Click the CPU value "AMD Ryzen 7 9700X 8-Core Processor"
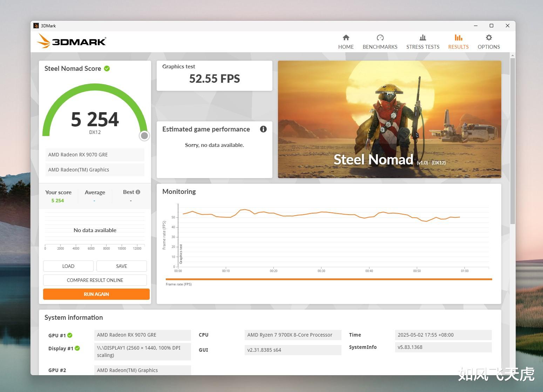 (293, 335)
